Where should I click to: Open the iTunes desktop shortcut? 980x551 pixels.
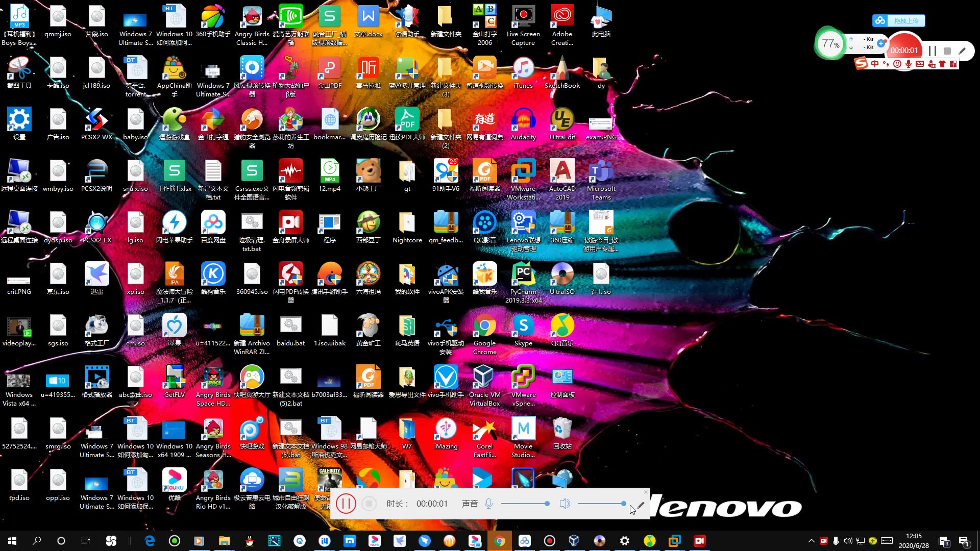tap(523, 73)
